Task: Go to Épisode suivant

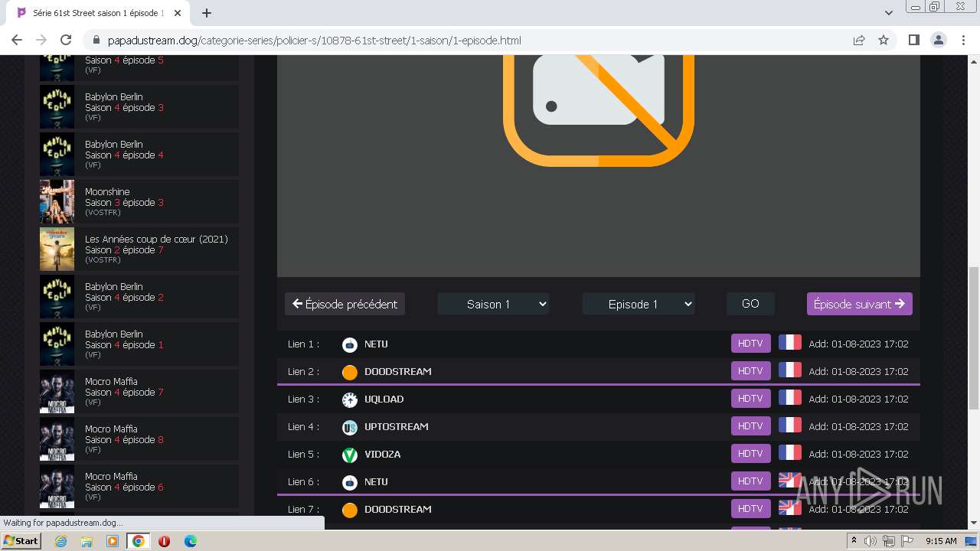Action: (859, 304)
